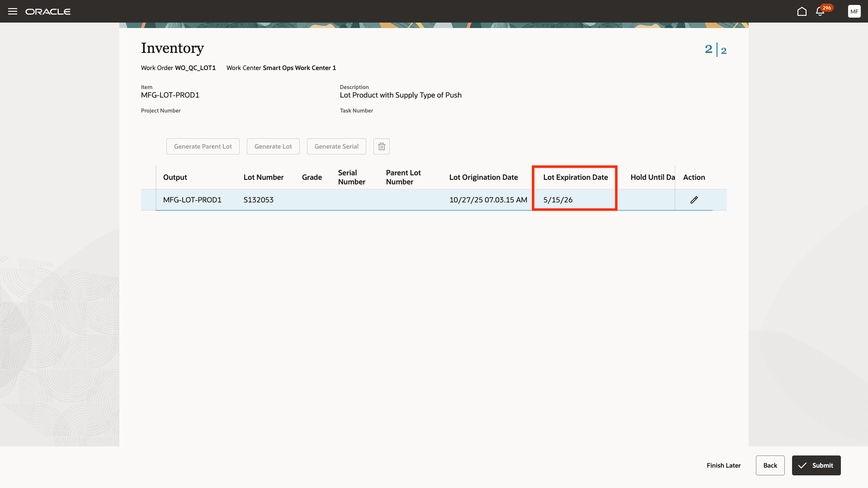Click the Generate Parent Lot button
The height and width of the screenshot is (488, 868).
203,146
